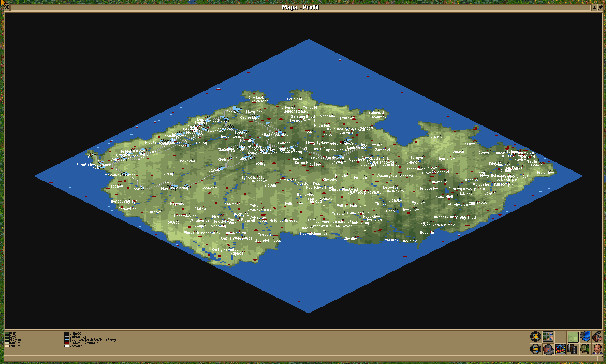Image resolution: width=606 pixels, height=364 pixels.
Task: Click the Praha town label on the map
Action: [240, 158]
